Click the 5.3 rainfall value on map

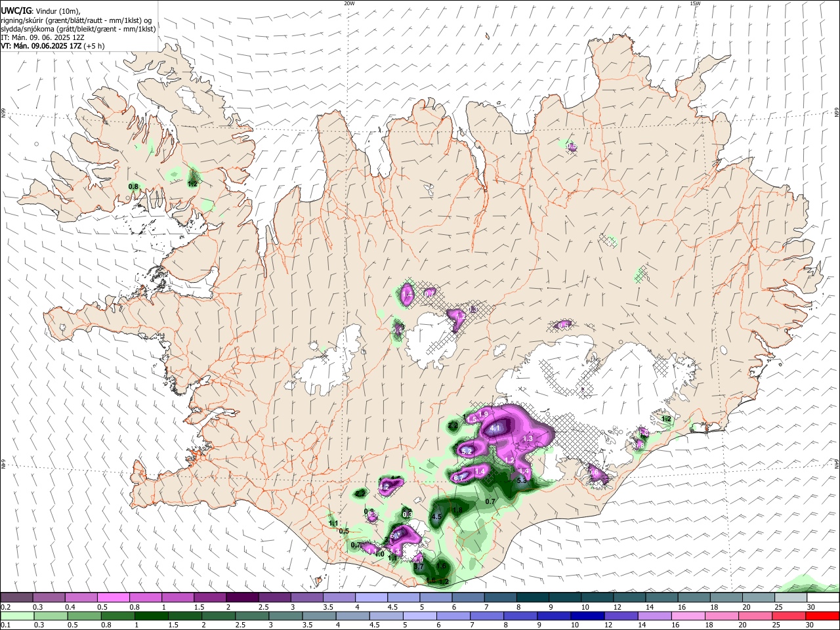[522, 480]
